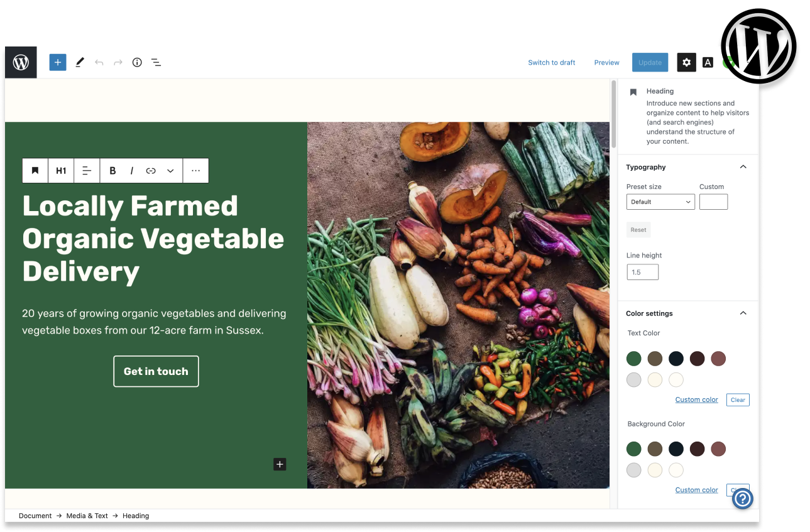Viewport: 810px width, 532px height.
Task: Toggle bold formatting in block toolbar
Action: [x=112, y=171]
